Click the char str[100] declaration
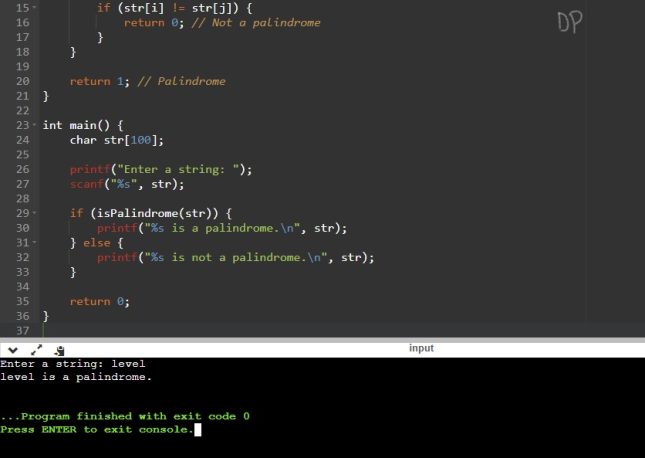The width and height of the screenshot is (645, 458). 116,140
